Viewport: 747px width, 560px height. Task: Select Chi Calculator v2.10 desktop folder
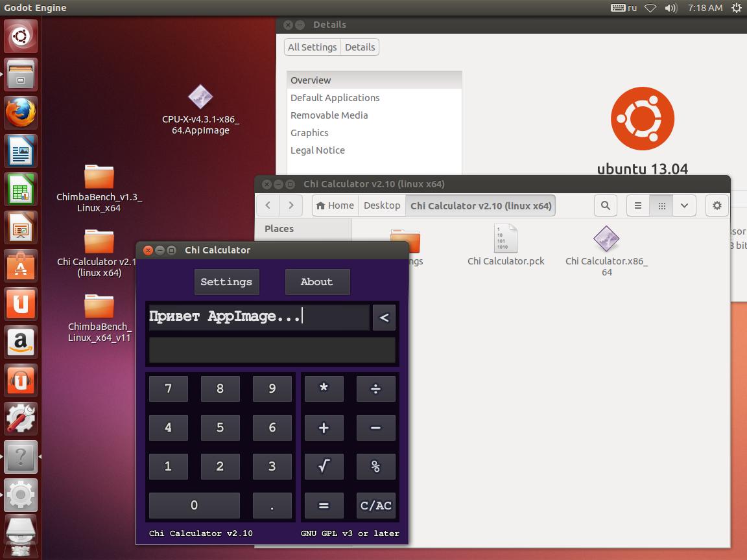point(98,253)
